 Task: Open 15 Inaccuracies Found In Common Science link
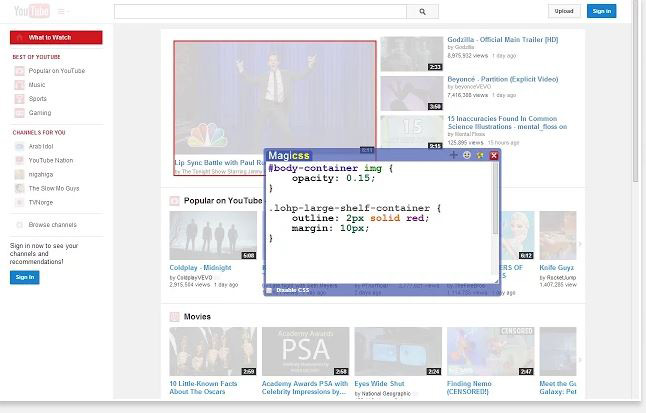click(x=507, y=123)
